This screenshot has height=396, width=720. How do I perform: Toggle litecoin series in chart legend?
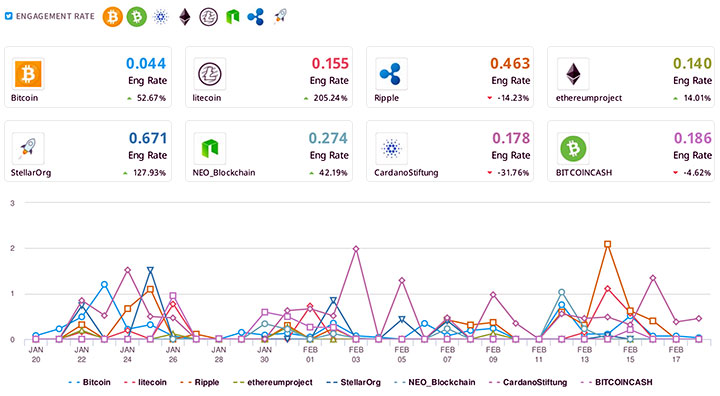pos(145,382)
